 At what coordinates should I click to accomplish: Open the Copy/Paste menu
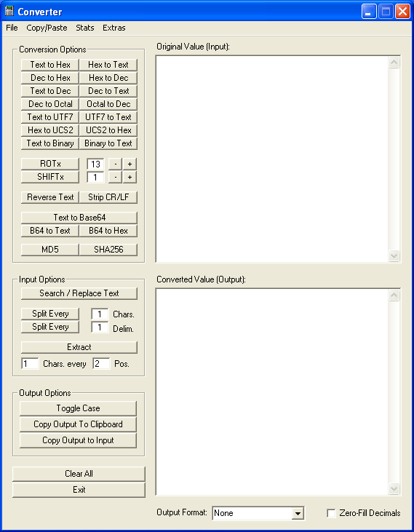pos(47,28)
